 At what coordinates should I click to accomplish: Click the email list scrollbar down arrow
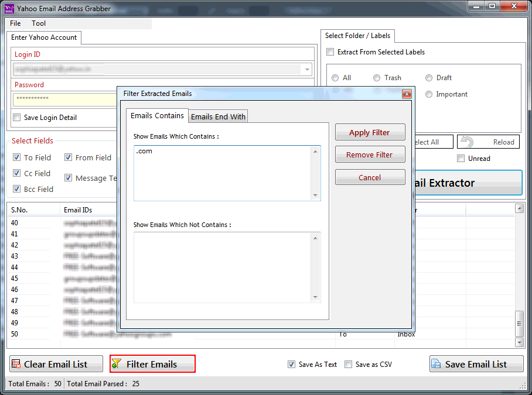tap(520, 342)
